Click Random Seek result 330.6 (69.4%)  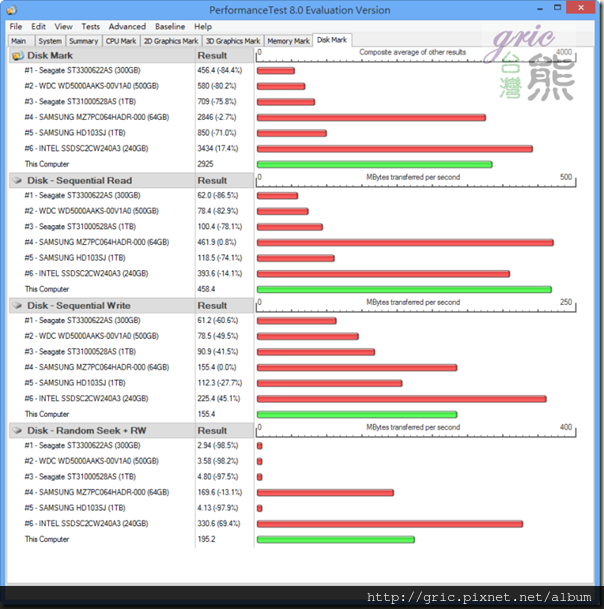coord(219,524)
